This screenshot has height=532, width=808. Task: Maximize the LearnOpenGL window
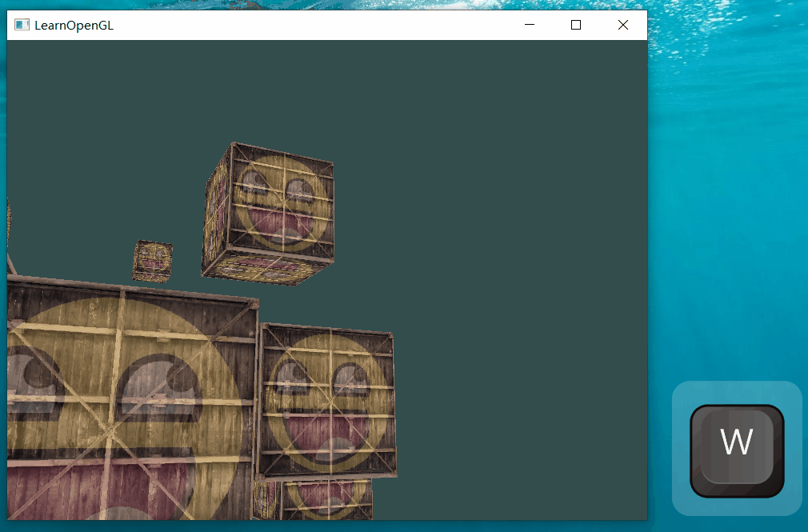click(575, 25)
